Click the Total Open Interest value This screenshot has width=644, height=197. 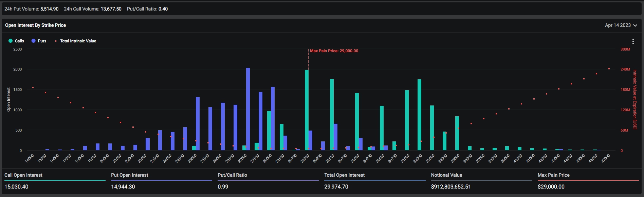coord(336,187)
